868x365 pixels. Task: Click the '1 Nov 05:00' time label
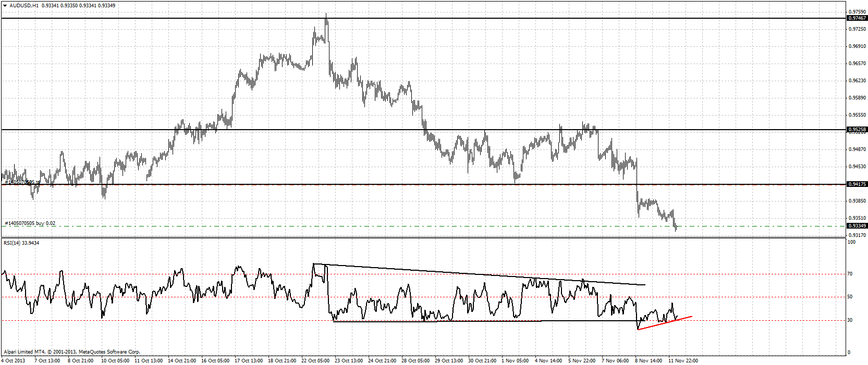(x=515, y=361)
